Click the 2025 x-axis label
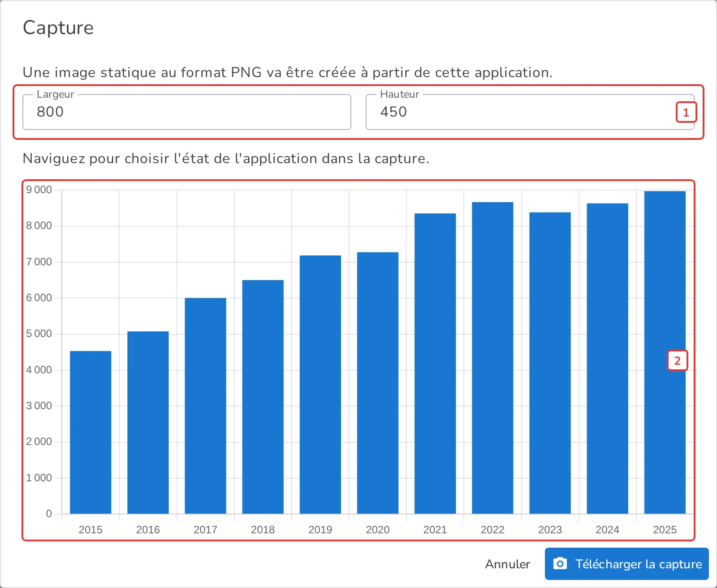Screen dimensions: 717x588 (x=665, y=530)
